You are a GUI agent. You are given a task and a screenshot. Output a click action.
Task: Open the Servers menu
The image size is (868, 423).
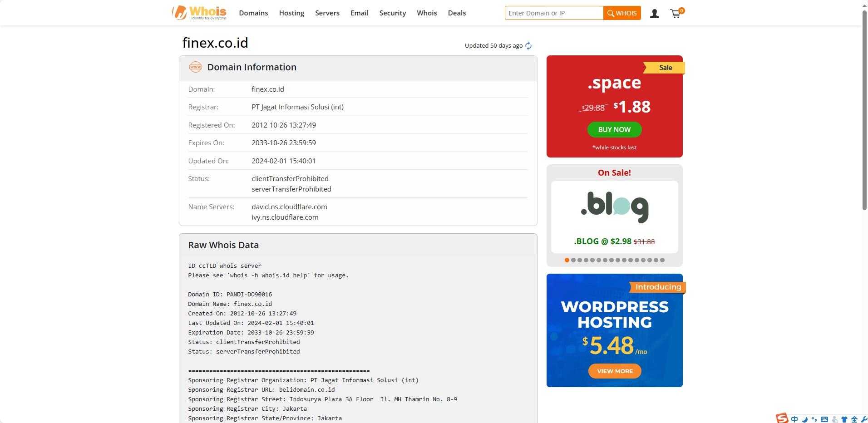click(327, 13)
